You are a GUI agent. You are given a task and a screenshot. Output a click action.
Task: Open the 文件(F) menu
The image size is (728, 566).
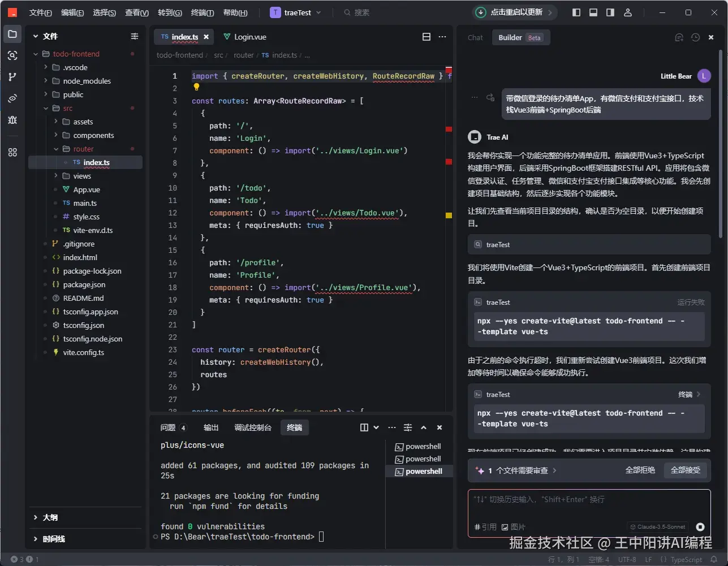coord(40,12)
